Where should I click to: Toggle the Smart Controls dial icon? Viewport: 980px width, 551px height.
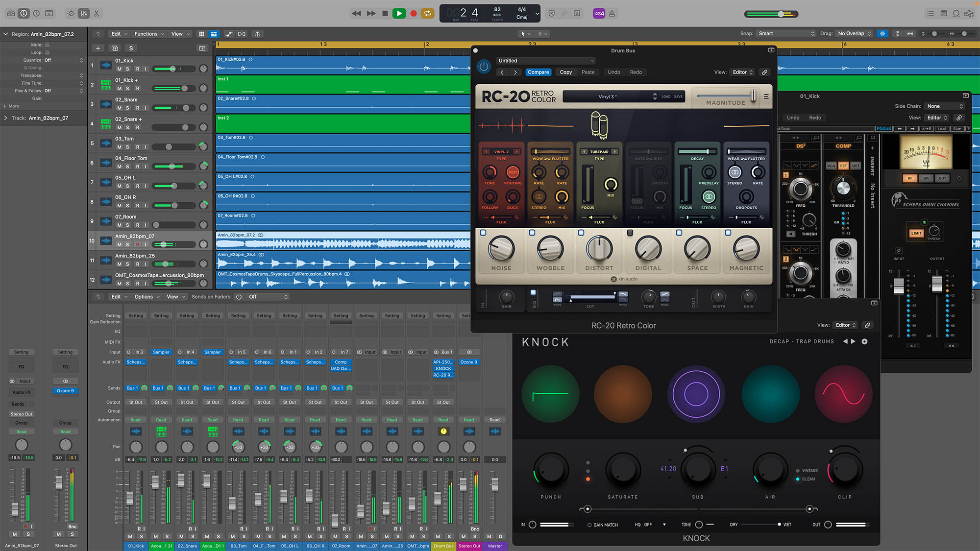pos(71,13)
